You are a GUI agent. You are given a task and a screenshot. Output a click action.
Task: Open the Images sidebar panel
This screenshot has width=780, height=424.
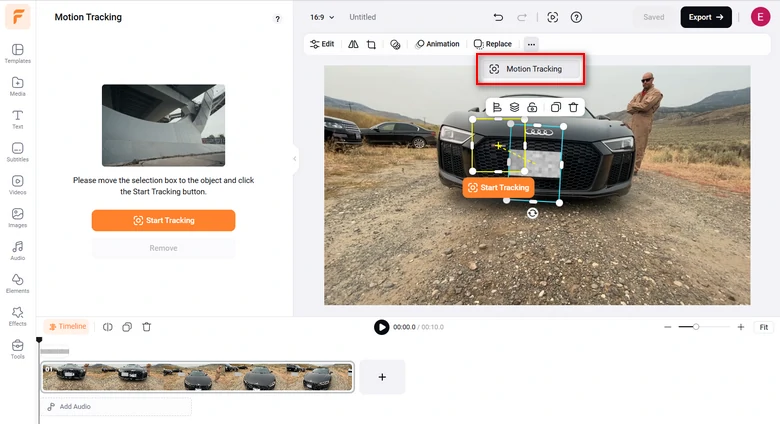point(17,217)
